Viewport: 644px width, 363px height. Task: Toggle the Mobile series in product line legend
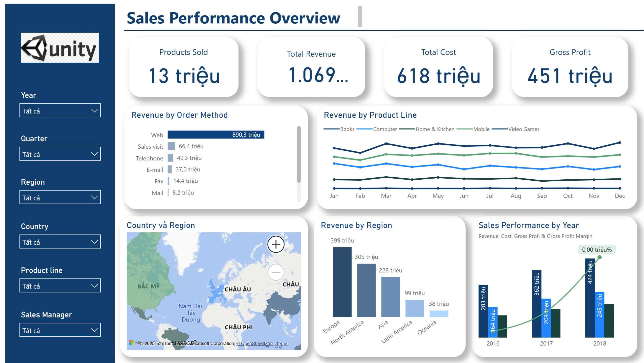pos(482,129)
